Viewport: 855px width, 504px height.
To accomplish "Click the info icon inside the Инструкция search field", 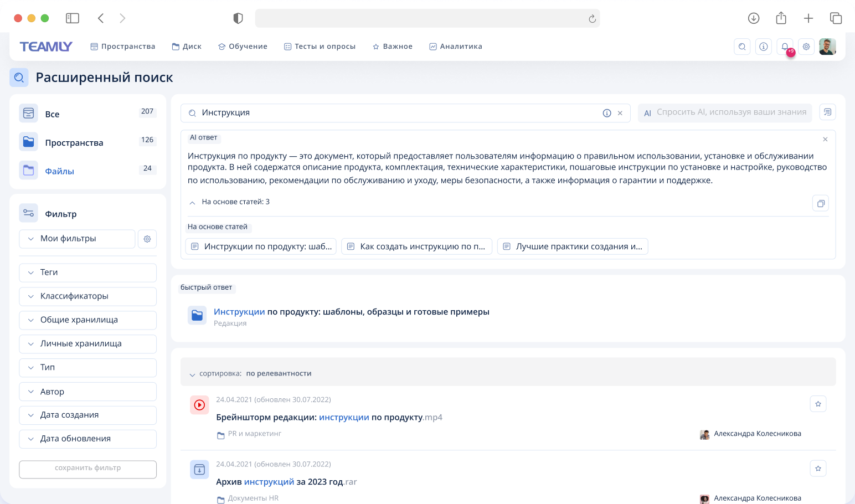I will [607, 112].
